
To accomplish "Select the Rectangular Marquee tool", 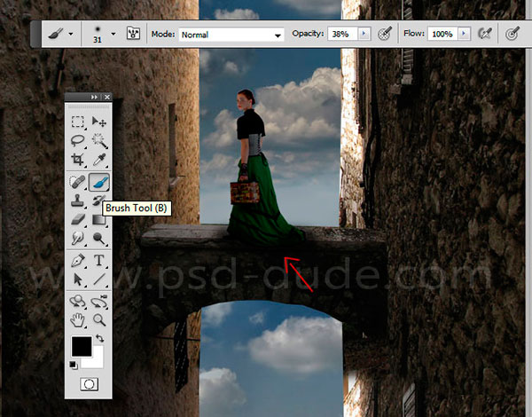I will pyautogui.click(x=78, y=122).
